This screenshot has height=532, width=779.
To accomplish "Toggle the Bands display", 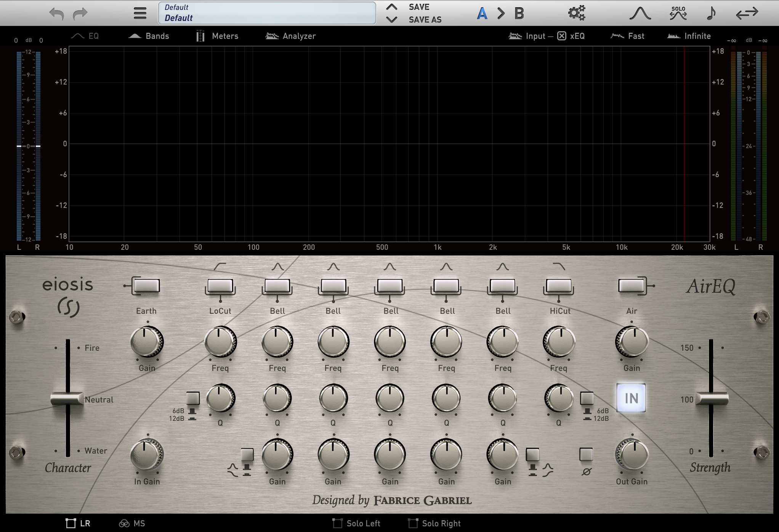I will tap(149, 36).
